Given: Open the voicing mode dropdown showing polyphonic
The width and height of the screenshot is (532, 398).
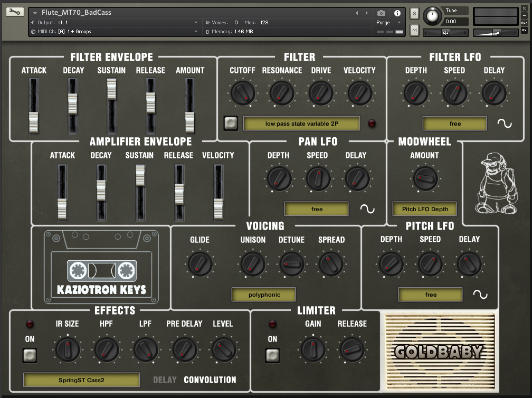Looking at the screenshot, I should 264,295.
